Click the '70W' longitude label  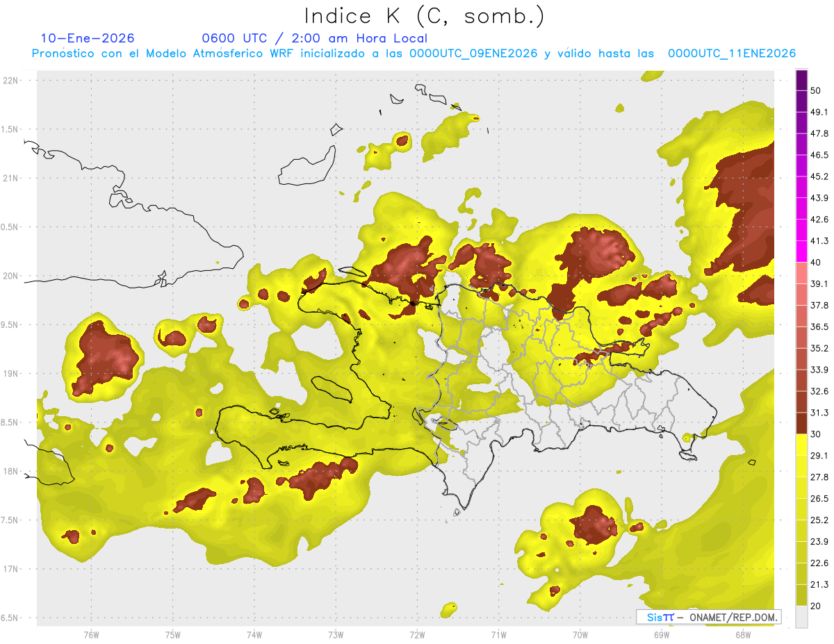580,635
